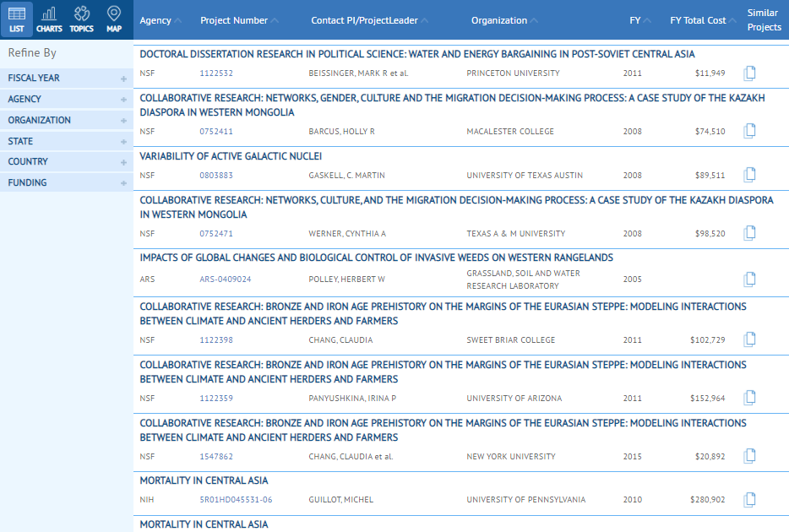Expand the Country refine filter

[67, 162]
